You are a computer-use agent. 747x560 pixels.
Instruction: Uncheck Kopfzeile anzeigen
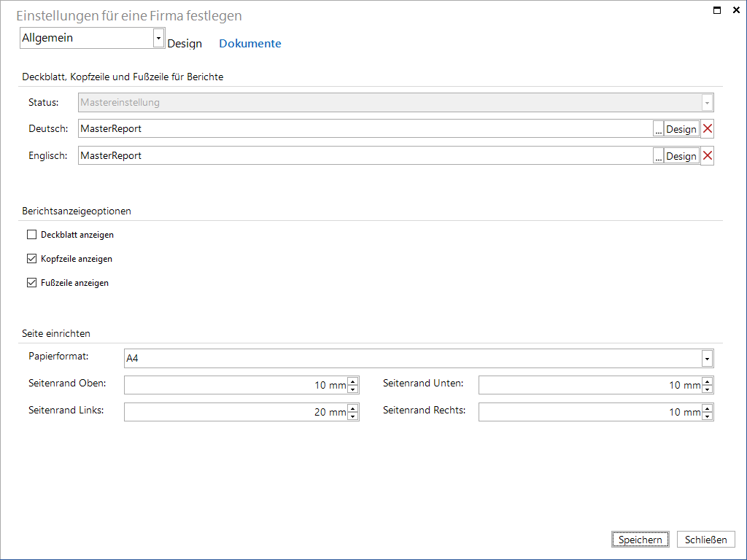32,259
